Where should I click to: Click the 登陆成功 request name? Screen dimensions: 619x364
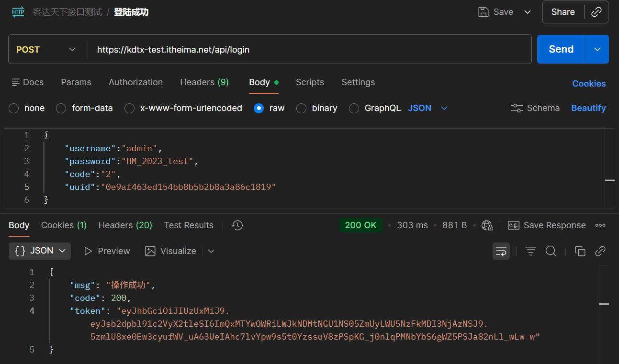pyautogui.click(x=131, y=12)
